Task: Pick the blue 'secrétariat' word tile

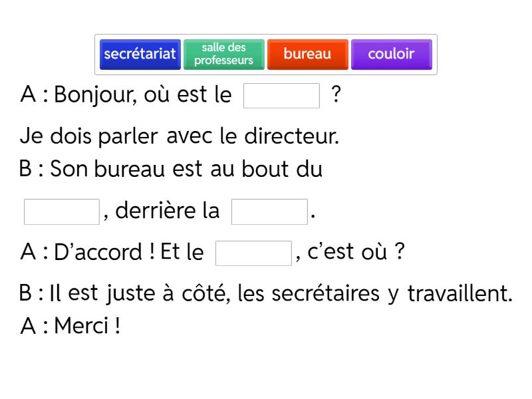Action: [140, 55]
